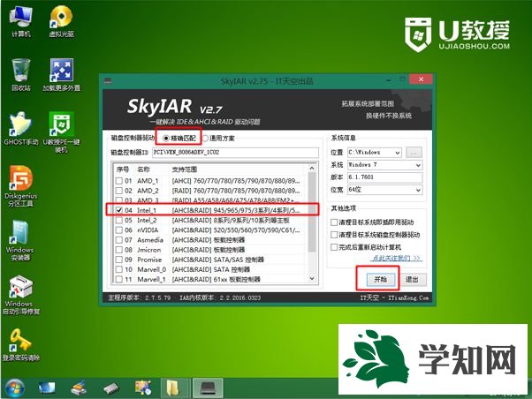Open the 加载更多外置 desktop icon
The width and height of the screenshot is (532, 399).
point(61,74)
